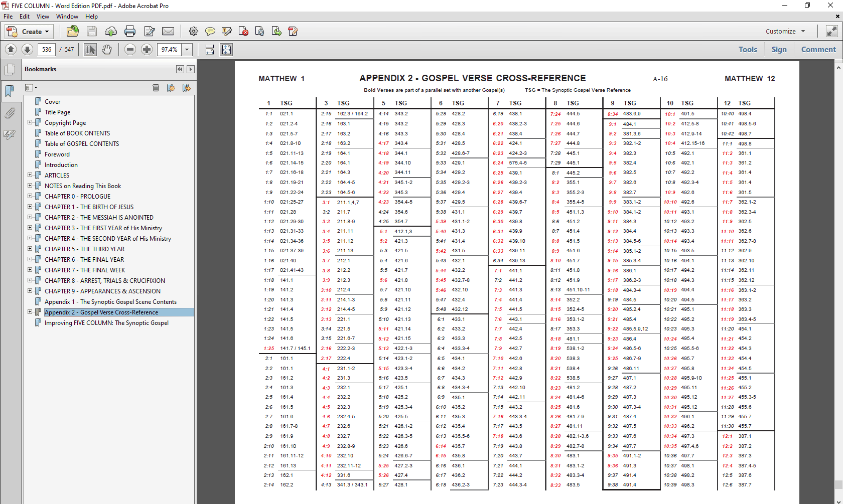Click the New bookmark icon

pyautogui.click(x=171, y=88)
